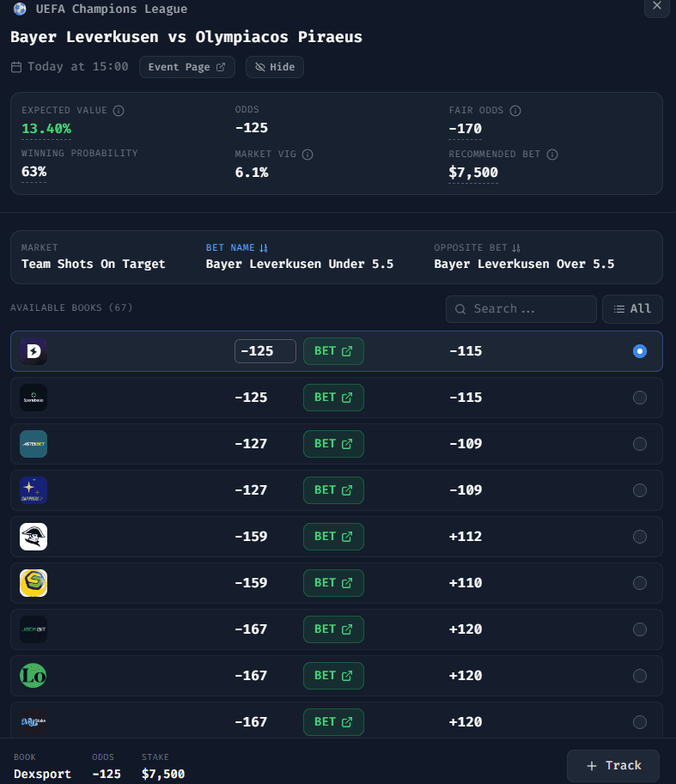676x784 pixels.
Task: Open the Dexsport sportsbook logo
Action: 33,350
